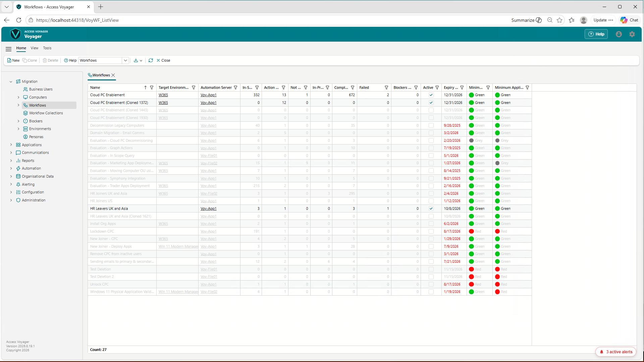Click the Communications sidebar icon
Image resolution: width=644 pixels, height=362 pixels.
point(18,153)
